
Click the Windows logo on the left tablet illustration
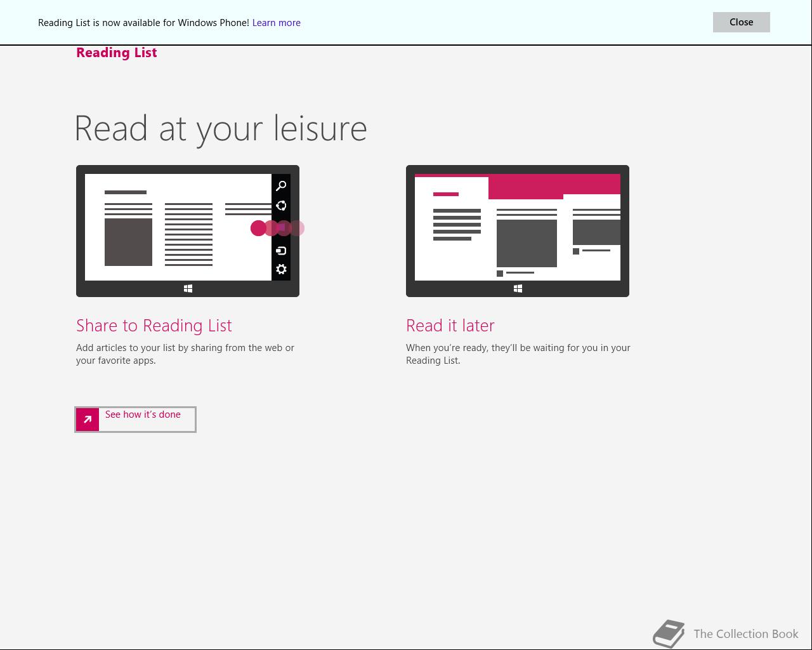pyautogui.click(x=188, y=289)
